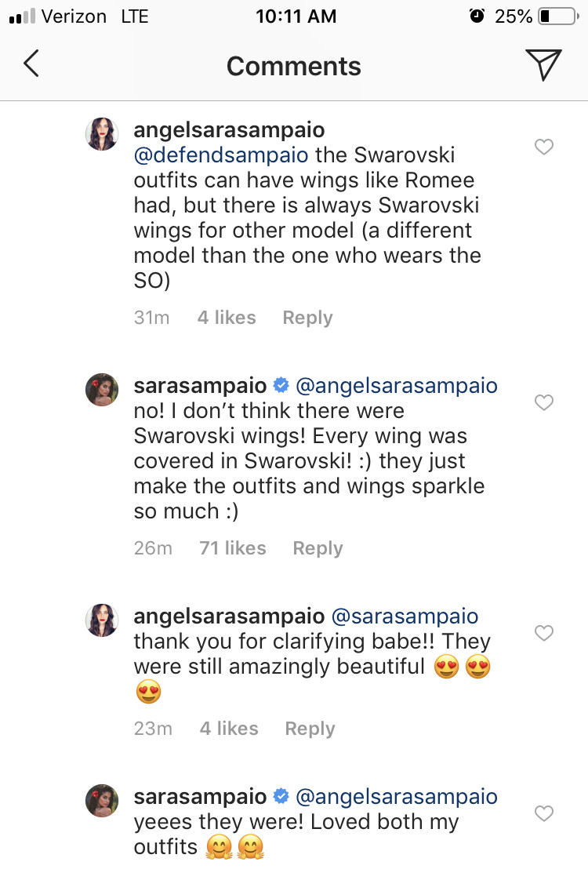This screenshot has height=869, width=588.
Task: Reply to the comment posted 26m ago
Action: click(x=318, y=548)
